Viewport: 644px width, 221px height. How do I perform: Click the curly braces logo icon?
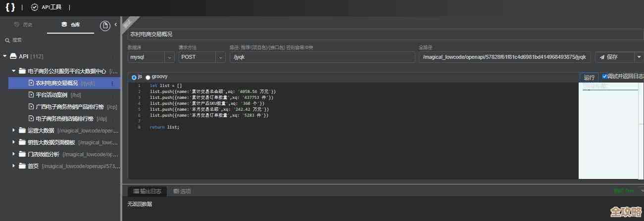[10, 7]
